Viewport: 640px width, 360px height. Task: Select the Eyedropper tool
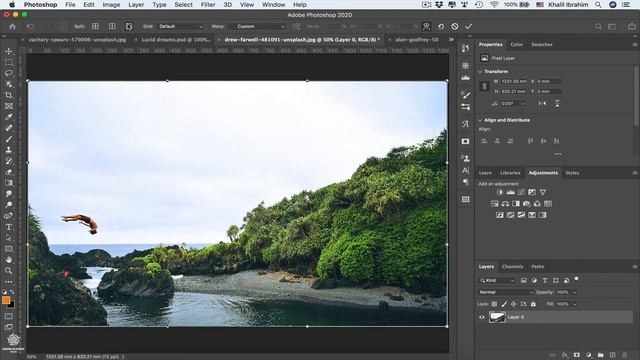[9, 117]
